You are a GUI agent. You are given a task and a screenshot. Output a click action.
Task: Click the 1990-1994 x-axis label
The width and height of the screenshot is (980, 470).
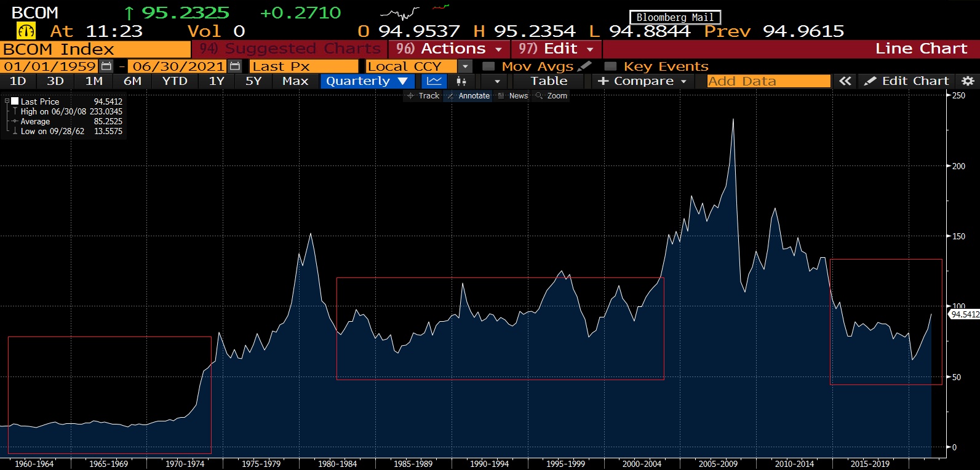(x=489, y=464)
